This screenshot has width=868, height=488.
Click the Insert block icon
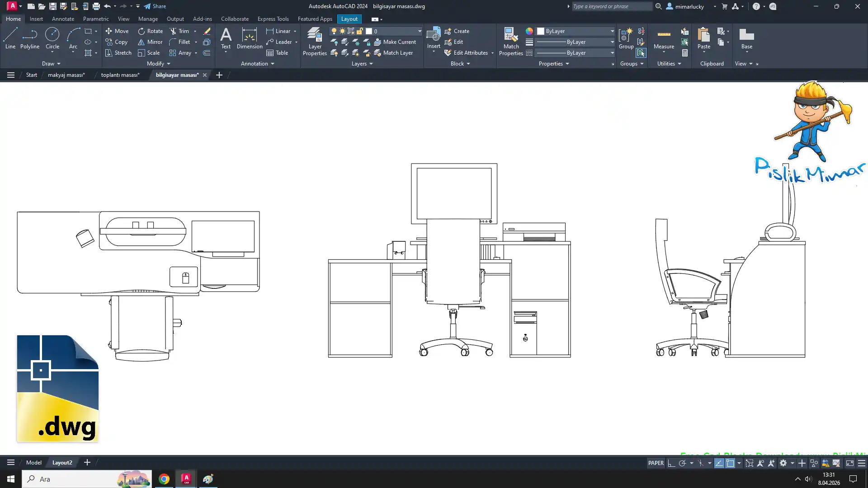pyautogui.click(x=433, y=35)
